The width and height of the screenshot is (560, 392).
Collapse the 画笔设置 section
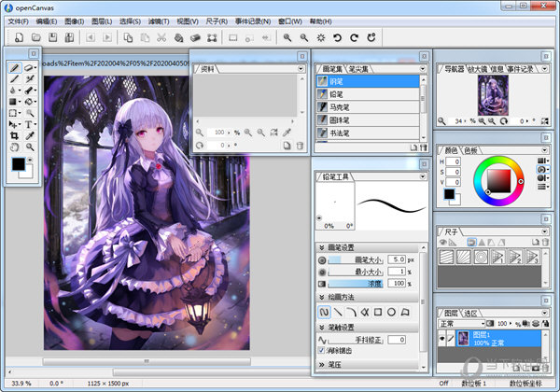[321, 247]
